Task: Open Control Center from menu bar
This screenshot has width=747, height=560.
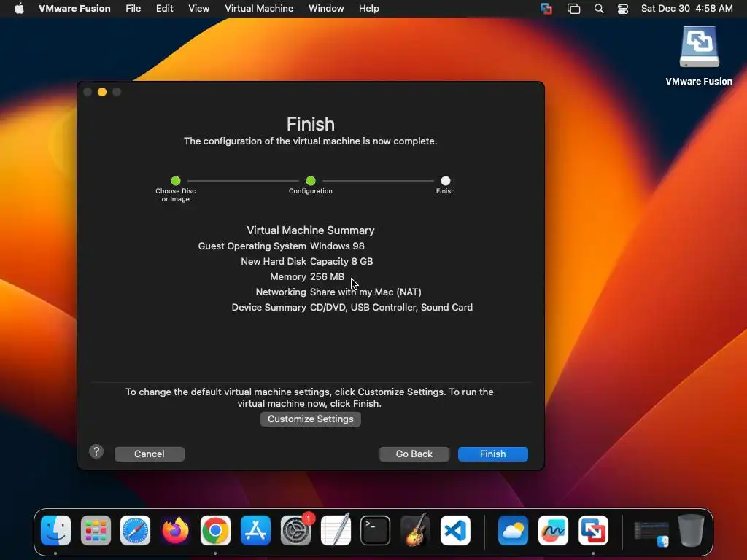Action: (x=623, y=8)
